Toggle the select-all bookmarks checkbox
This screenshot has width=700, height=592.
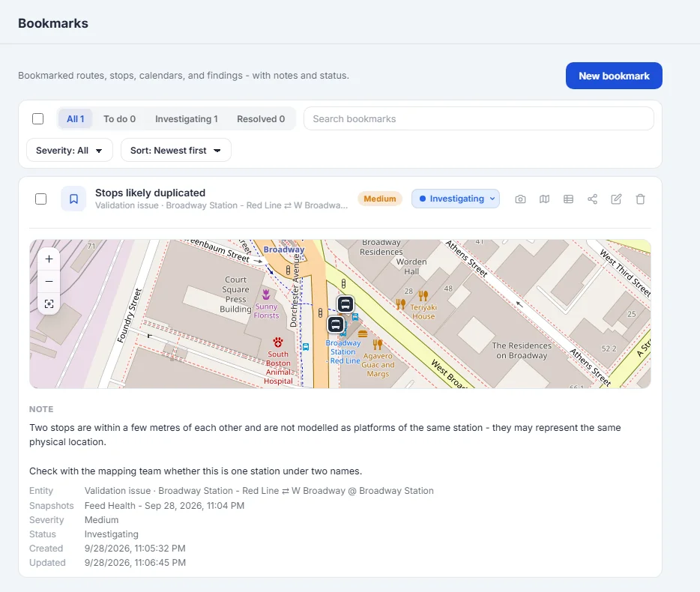pyautogui.click(x=38, y=118)
